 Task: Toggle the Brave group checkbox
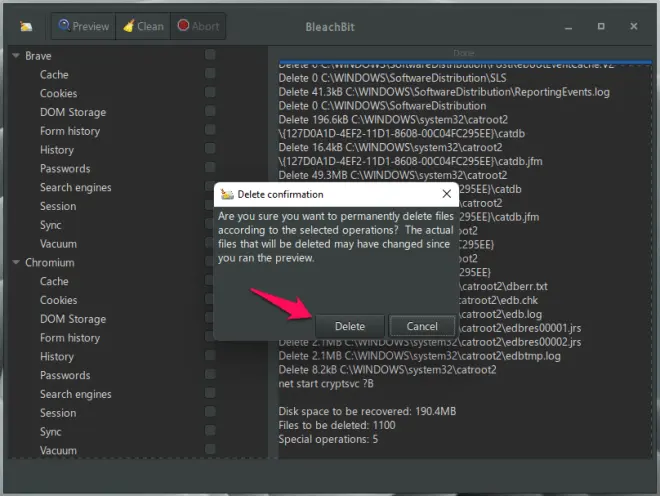[x=210, y=54]
